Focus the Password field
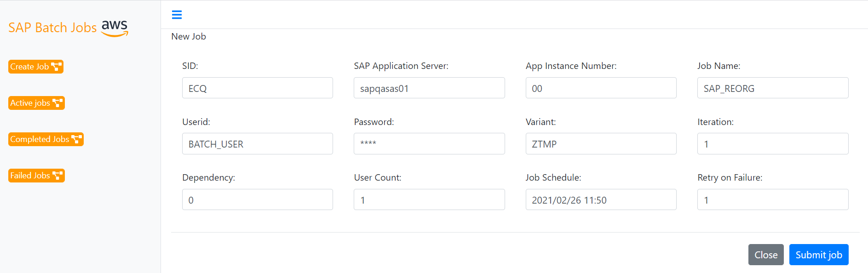The height and width of the screenshot is (273, 868). [429, 143]
